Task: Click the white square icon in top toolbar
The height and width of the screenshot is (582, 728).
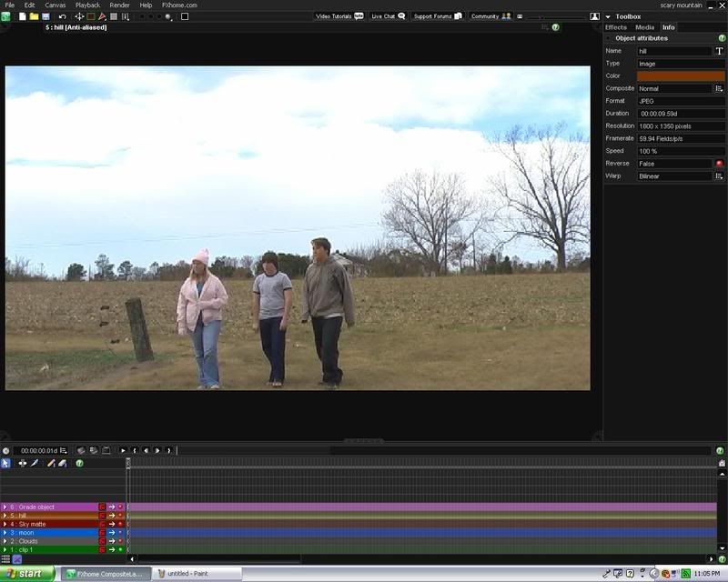Action: 185,16
